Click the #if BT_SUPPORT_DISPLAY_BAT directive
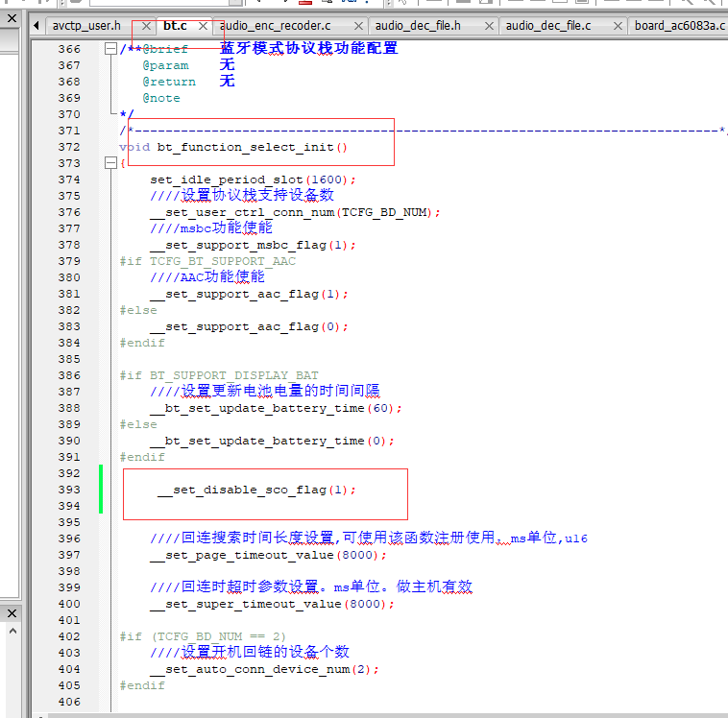 click(x=219, y=375)
